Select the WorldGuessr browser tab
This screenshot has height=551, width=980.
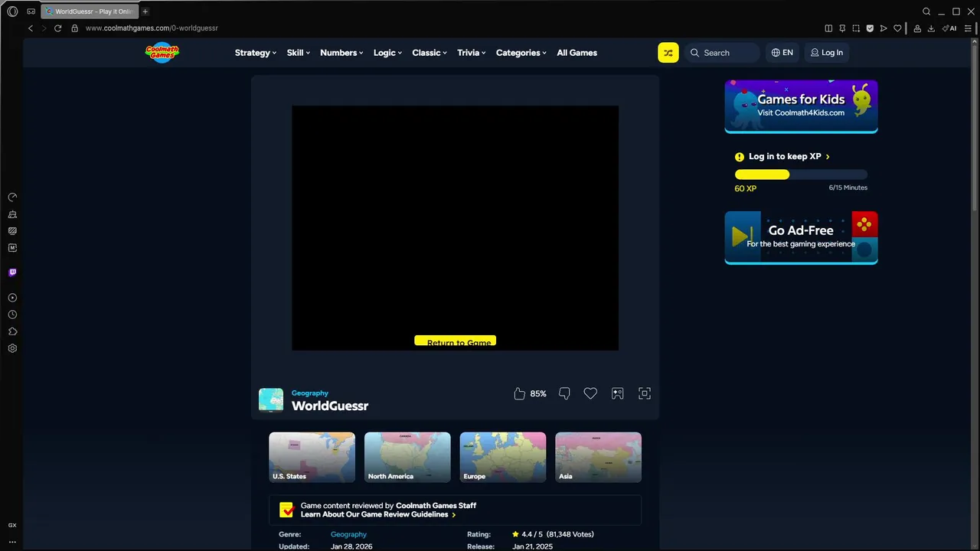(x=90, y=11)
